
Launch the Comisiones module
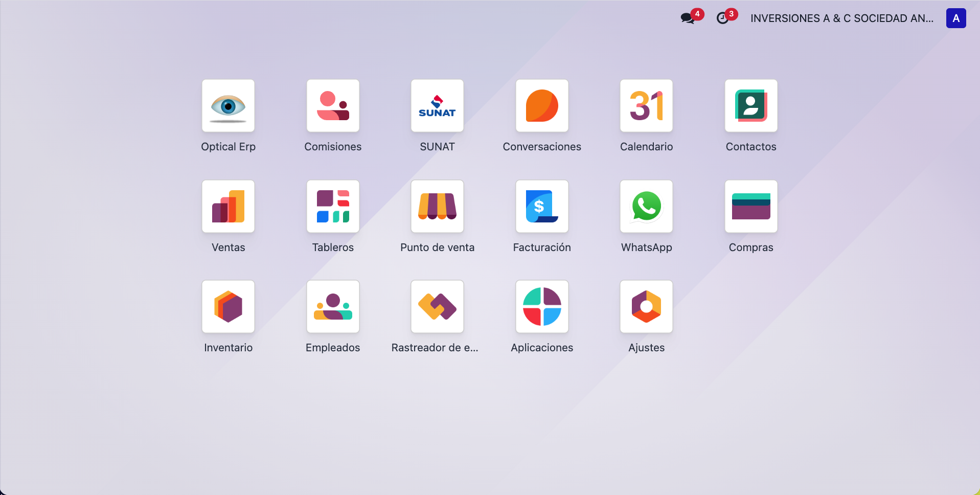(333, 106)
